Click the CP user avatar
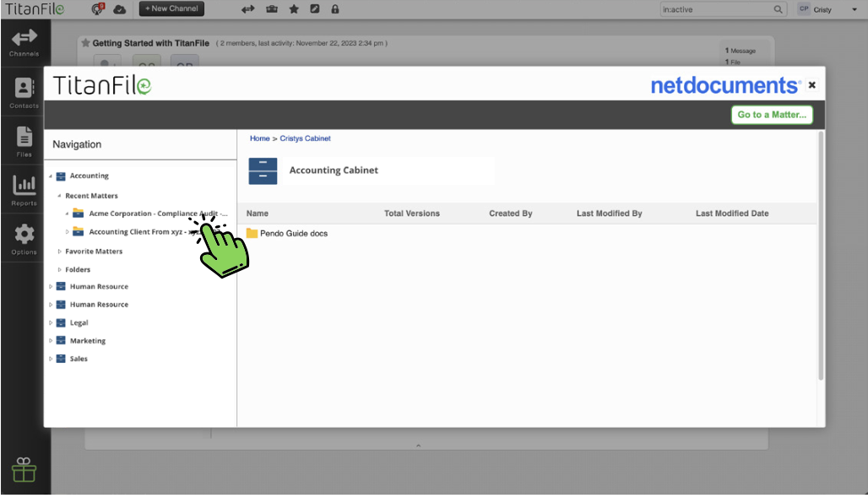The height and width of the screenshot is (498, 868). click(x=805, y=8)
